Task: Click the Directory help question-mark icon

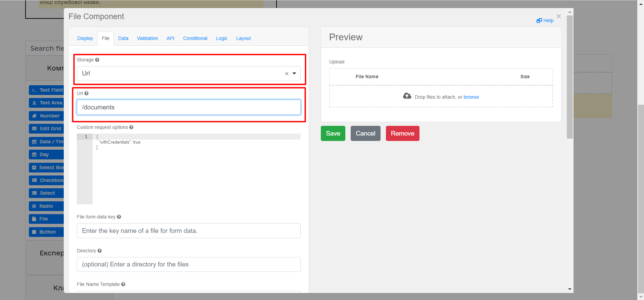Action: pyautogui.click(x=99, y=251)
